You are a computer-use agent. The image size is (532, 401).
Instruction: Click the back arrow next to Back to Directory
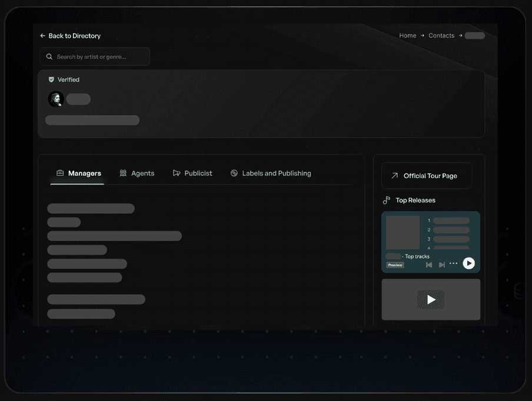coord(42,35)
